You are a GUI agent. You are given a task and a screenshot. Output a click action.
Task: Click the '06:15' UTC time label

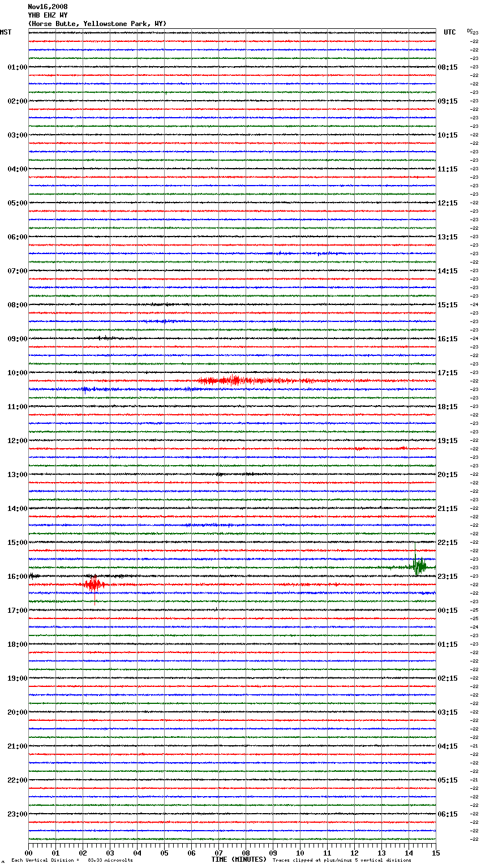[448, 814]
